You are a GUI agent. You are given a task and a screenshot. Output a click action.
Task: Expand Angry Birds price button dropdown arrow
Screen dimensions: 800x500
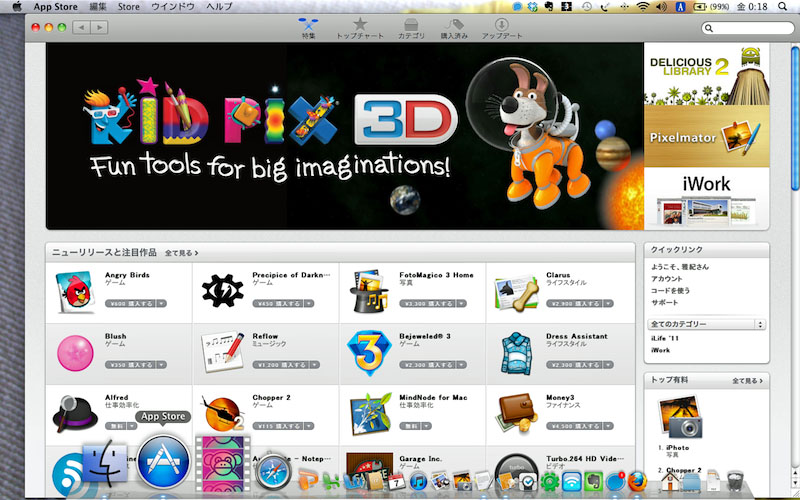point(162,304)
